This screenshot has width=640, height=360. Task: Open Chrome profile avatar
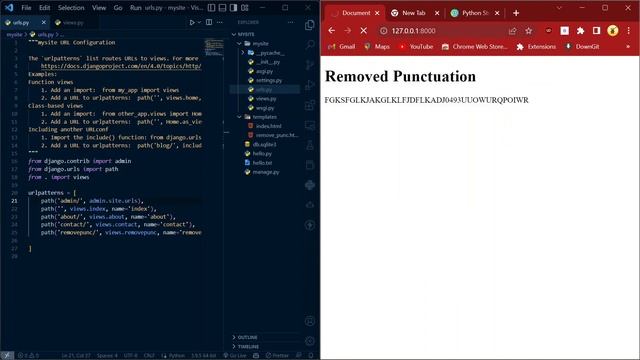point(613,31)
